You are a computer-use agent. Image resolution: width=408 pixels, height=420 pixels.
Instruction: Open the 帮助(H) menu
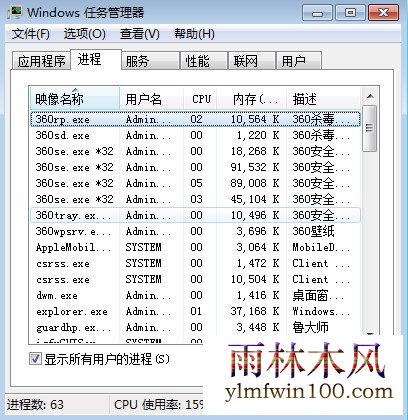[x=194, y=34]
